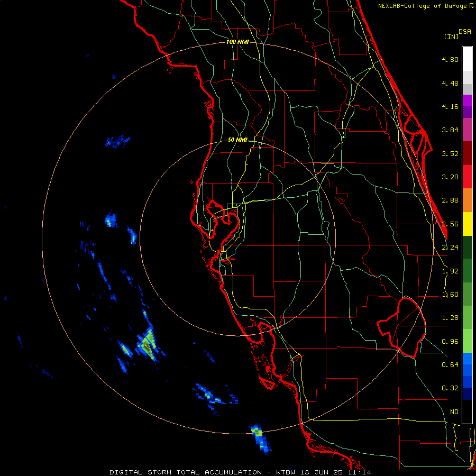Click the 4.48 legend value
476x476 pixels.
(x=450, y=83)
